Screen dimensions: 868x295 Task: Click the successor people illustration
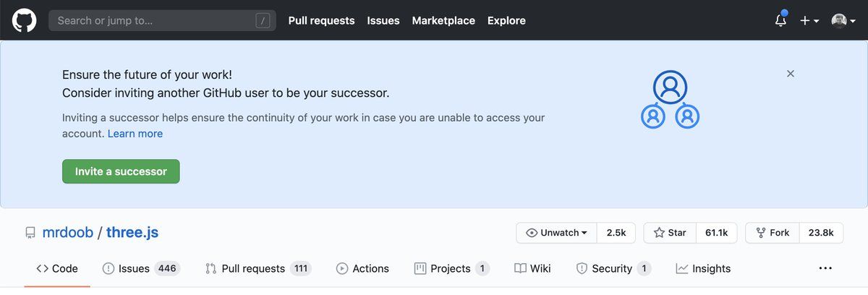coord(670,100)
